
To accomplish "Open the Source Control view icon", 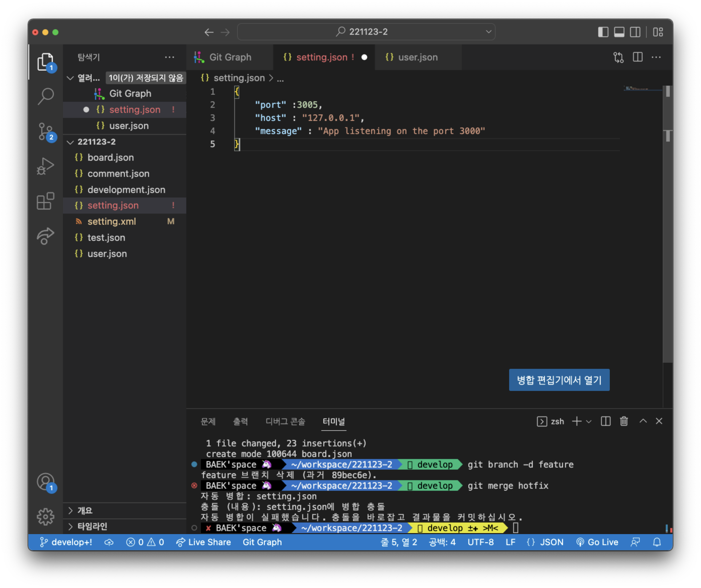I will [x=45, y=131].
